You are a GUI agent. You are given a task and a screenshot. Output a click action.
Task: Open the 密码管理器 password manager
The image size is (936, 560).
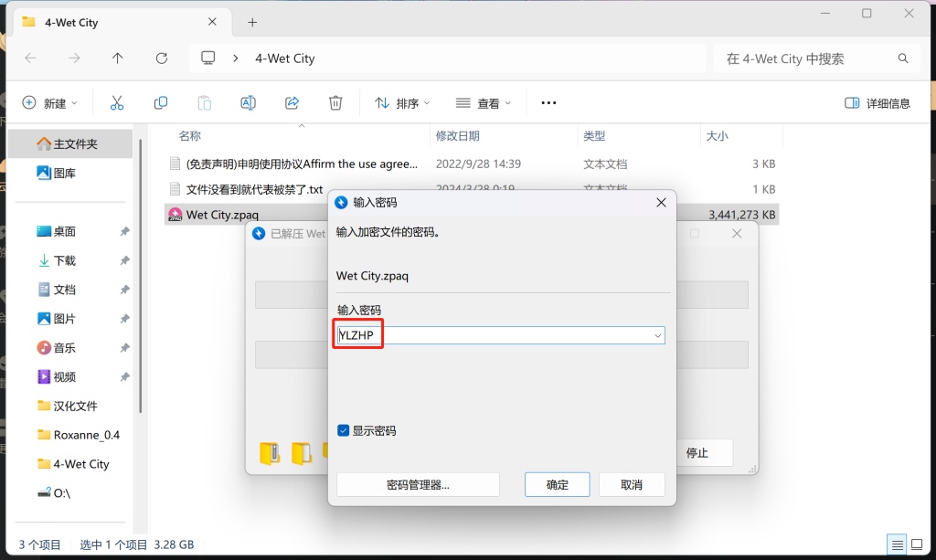[x=418, y=484]
